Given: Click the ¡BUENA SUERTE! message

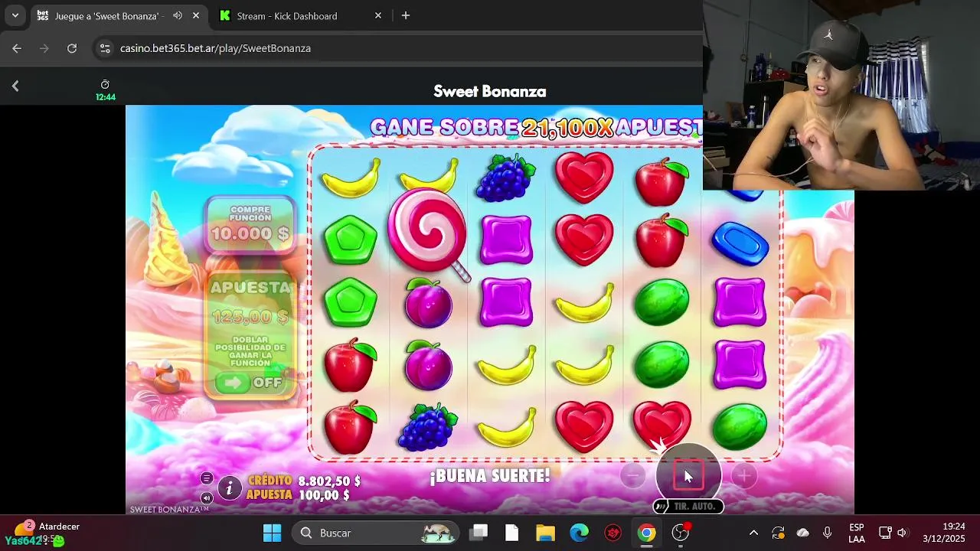Looking at the screenshot, I should [x=490, y=476].
